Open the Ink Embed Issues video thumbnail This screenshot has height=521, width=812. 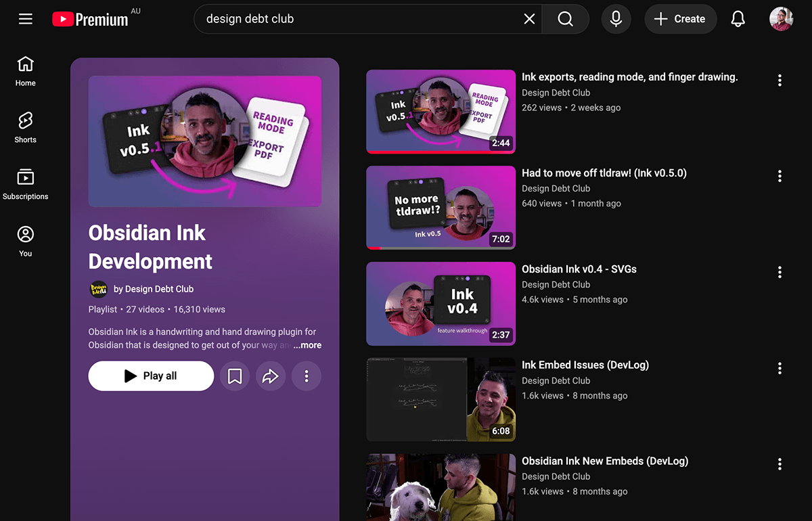(x=441, y=400)
